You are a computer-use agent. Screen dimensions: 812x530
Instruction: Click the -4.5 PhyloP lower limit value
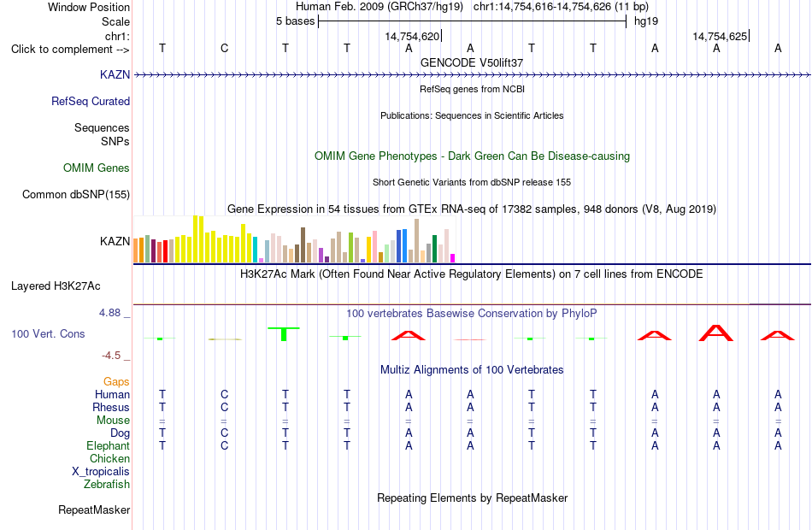pyautogui.click(x=111, y=356)
